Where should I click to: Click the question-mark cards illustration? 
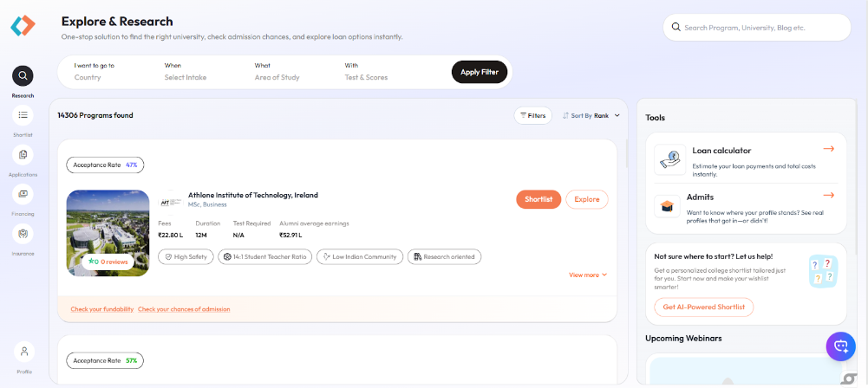click(823, 271)
